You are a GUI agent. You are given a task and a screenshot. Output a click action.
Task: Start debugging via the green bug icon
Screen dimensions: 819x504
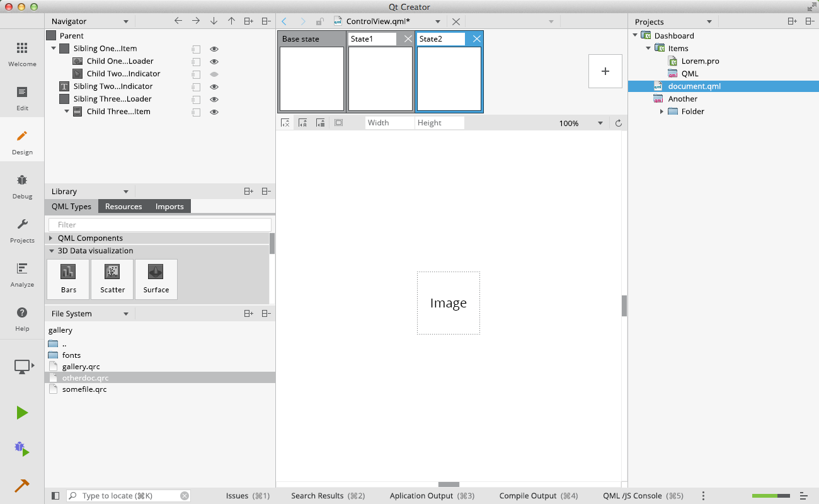click(x=22, y=449)
